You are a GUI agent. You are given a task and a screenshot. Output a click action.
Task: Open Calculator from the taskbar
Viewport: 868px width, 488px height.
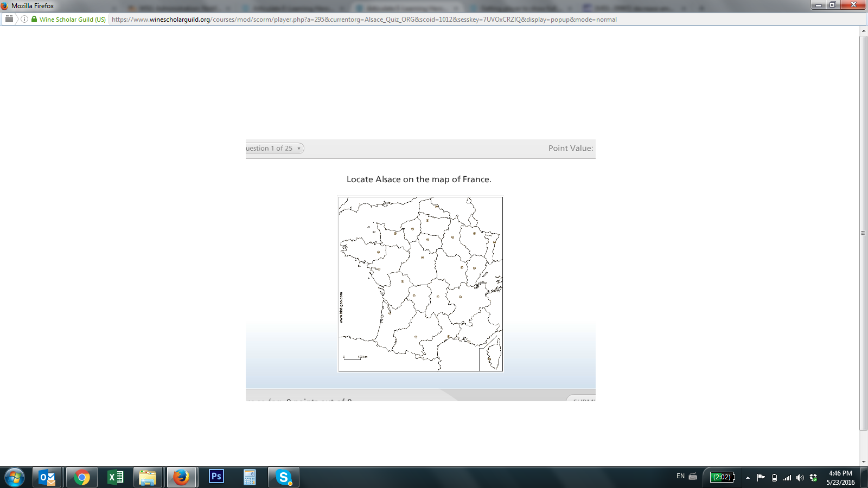[250, 477]
